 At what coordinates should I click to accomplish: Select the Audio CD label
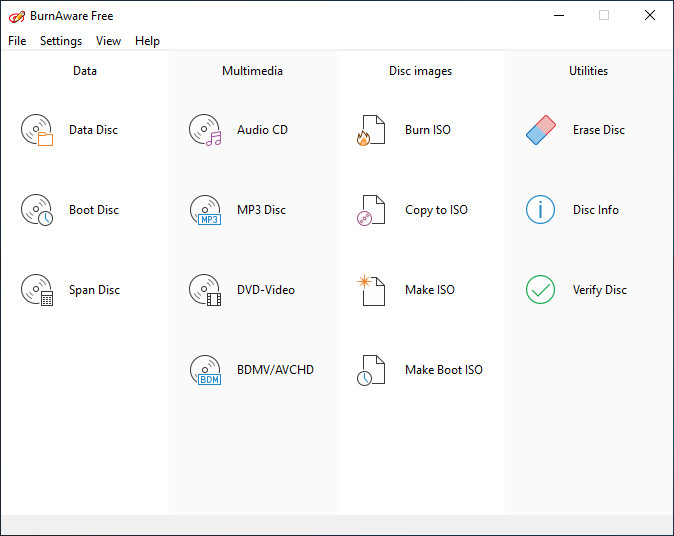pyautogui.click(x=262, y=130)
